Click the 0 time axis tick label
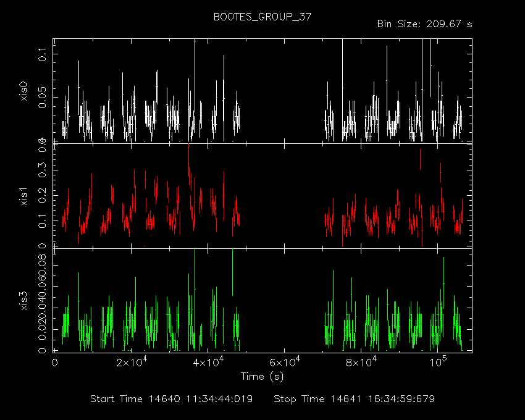 pyautogui.click(x=55, y=363)
